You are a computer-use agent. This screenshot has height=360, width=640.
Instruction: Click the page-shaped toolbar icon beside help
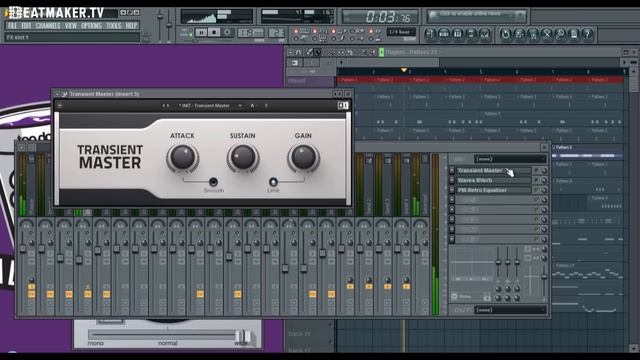pos(574,34)
